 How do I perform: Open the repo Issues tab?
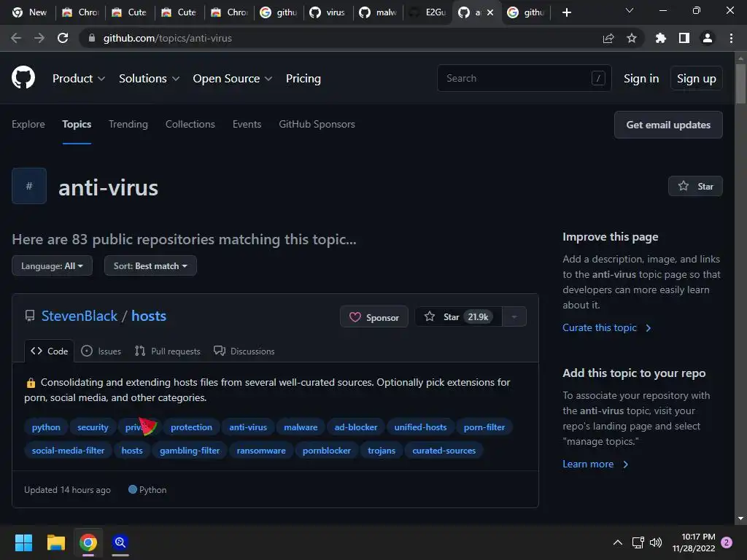101,351
